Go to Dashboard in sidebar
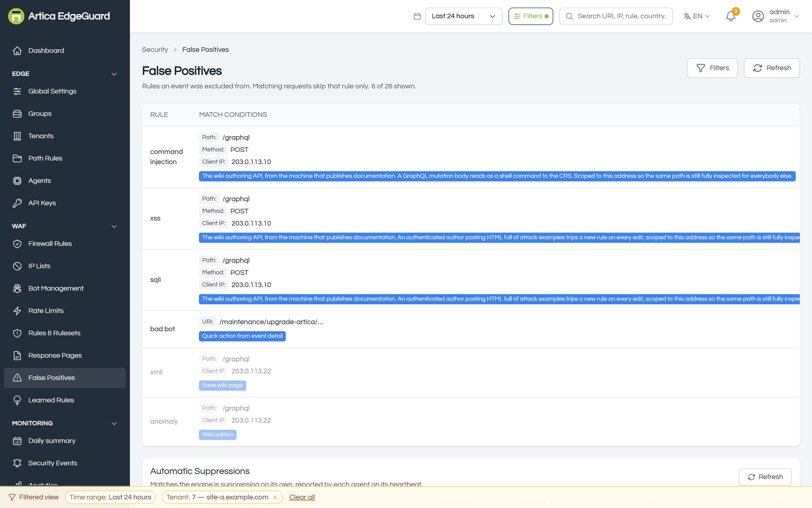The image size is (812, 508). tap(65, 51)
